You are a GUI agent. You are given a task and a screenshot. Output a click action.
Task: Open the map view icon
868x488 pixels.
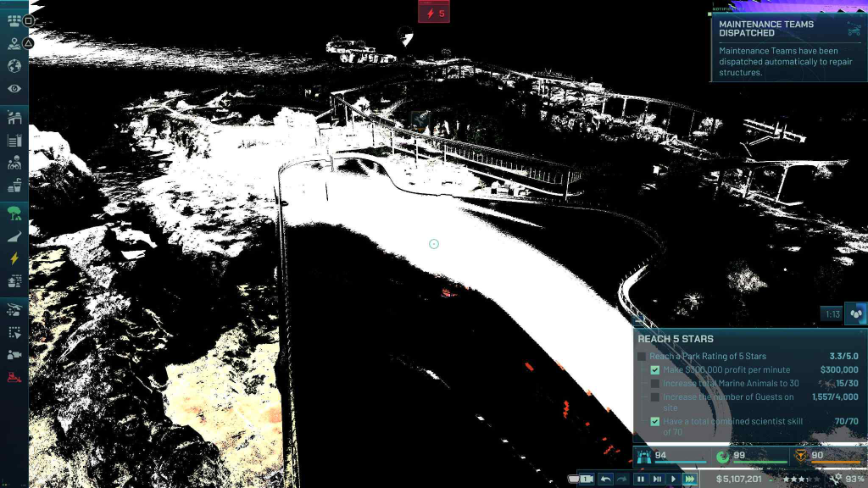click(14, 43)
